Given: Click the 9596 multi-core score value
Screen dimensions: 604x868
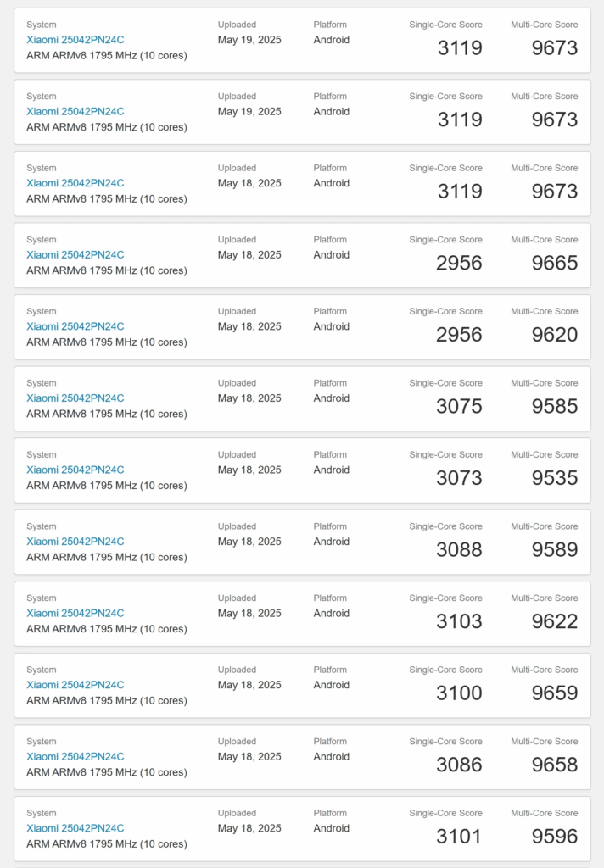Looking at the screenshot, I should tap(554, 837).
